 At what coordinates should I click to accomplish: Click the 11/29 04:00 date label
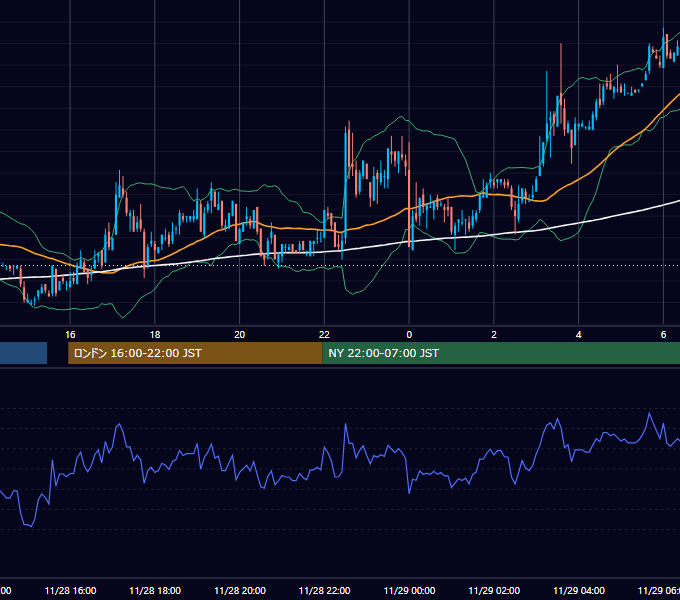[579, 590]
